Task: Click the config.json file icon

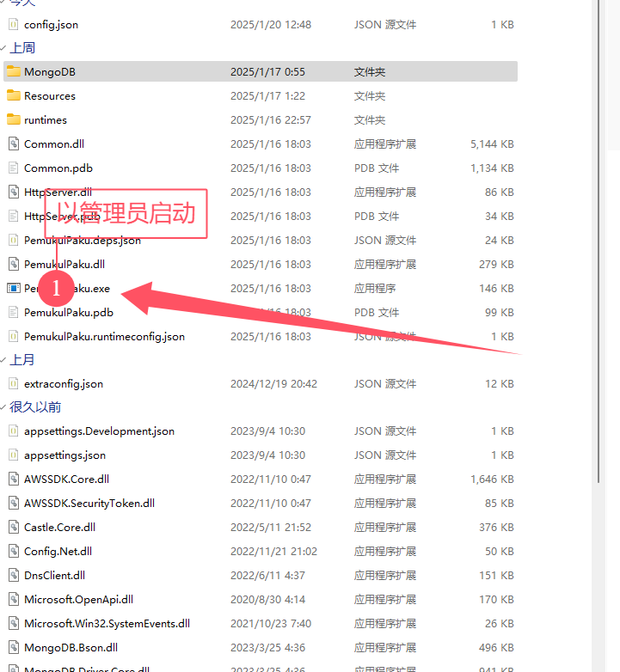Action: [x=13, y=24]
